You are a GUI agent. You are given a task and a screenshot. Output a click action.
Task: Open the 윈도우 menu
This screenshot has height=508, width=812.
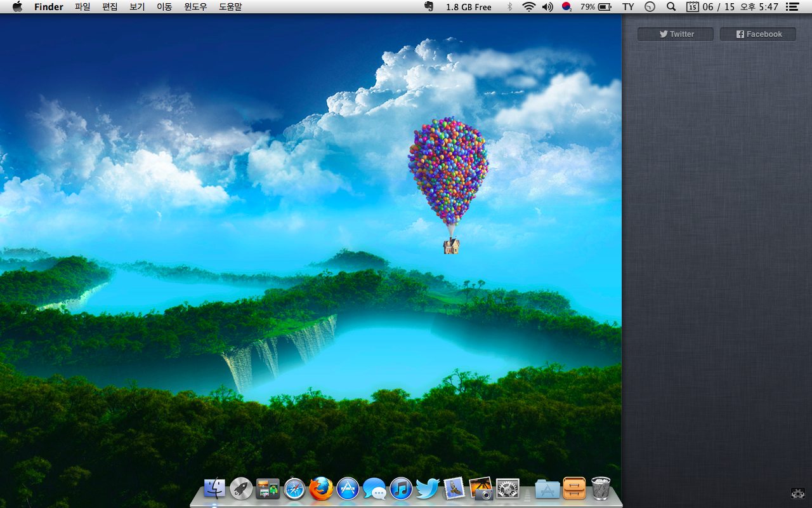(195, 7)
